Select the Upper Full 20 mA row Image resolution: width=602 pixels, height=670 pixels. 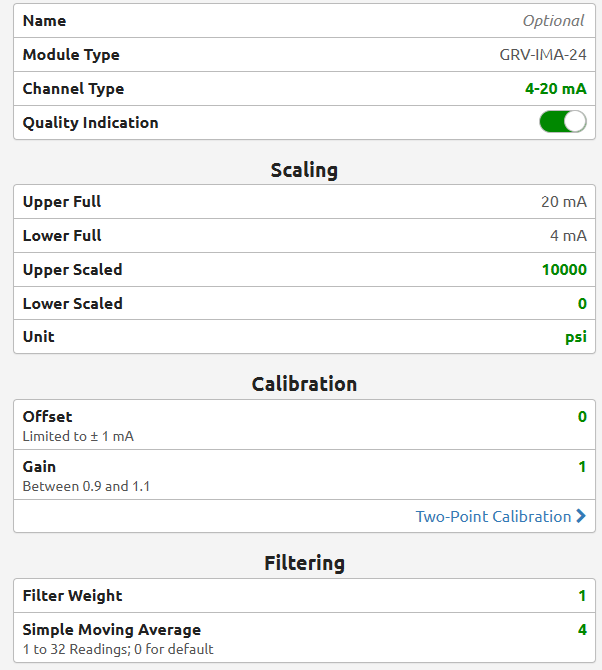click(x=304, y=201)
